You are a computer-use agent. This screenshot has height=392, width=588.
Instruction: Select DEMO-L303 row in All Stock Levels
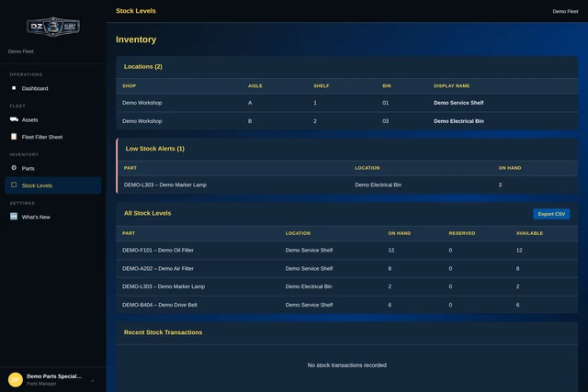pos(347,286)
